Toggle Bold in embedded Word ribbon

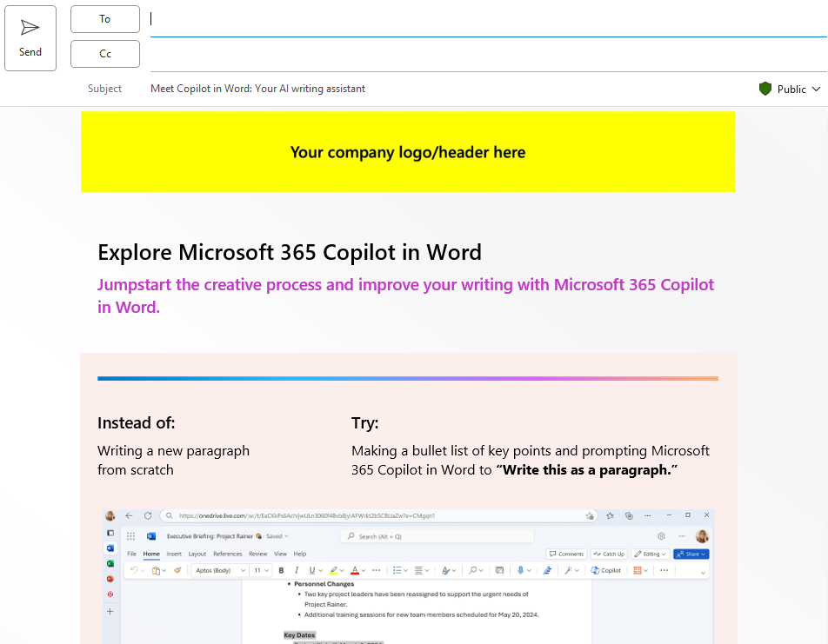pyautogui.click(x=281, y=570)
